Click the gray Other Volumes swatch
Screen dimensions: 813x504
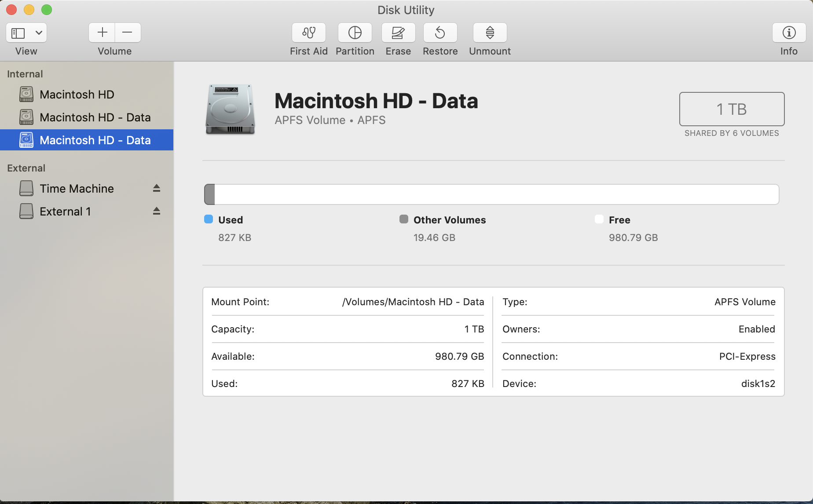pos(404,219)
